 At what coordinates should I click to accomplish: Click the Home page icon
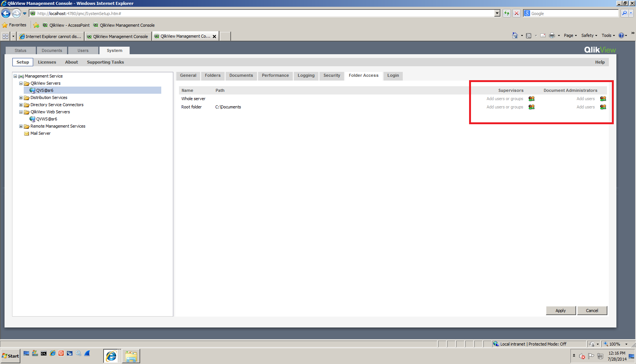pos(515,35)
